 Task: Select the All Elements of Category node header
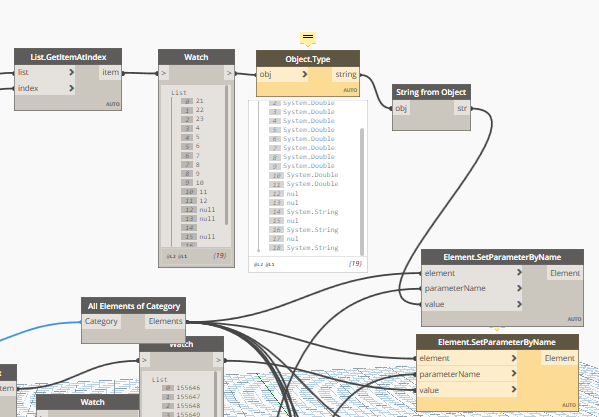pyautogui.click(x=134, y=306)
